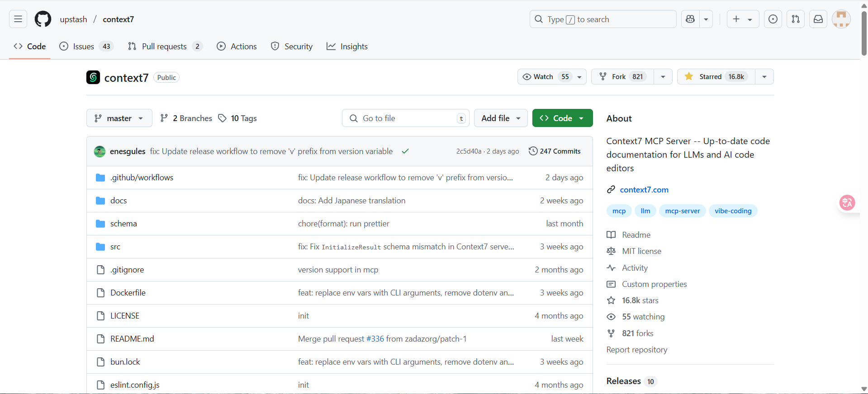Click the star icon to unstar
868x394 pixels.
(689, 76)
